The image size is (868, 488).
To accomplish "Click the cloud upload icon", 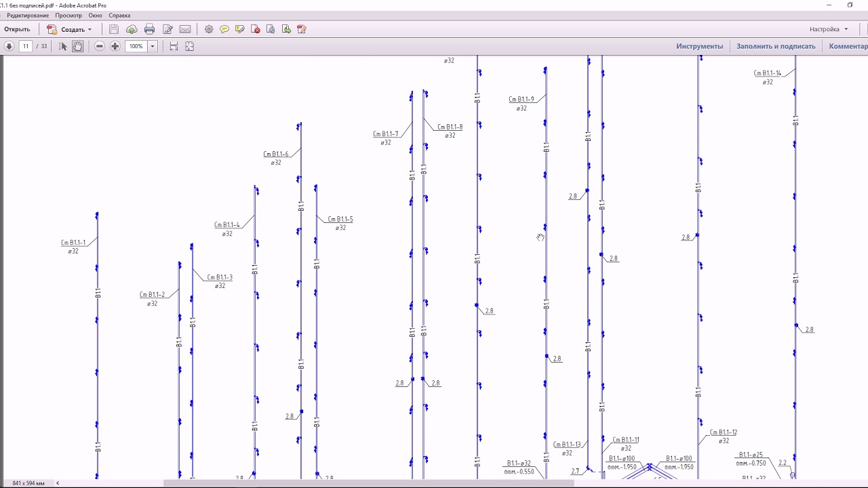I will [x=132, y=29].
